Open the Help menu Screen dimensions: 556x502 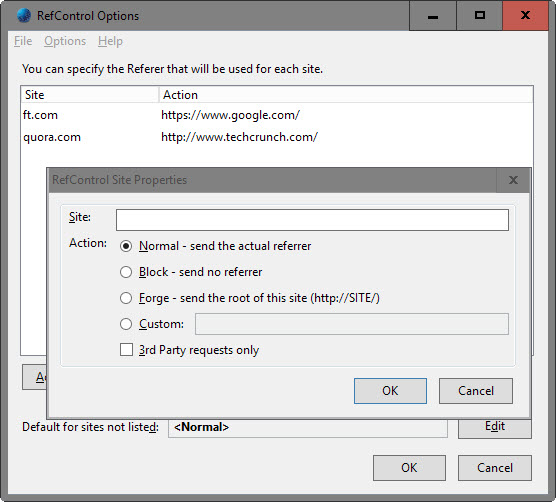(x=110, y=41)
